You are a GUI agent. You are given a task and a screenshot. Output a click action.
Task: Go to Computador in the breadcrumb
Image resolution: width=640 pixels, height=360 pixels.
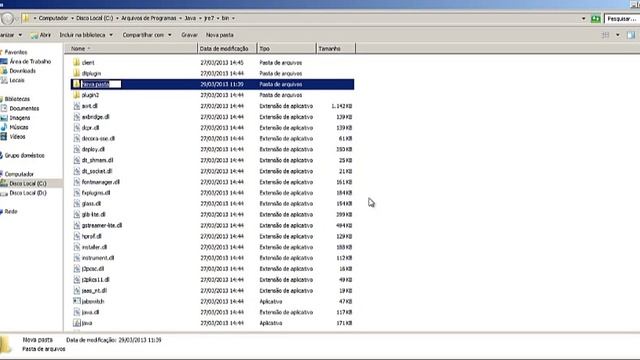[x=53, y=18]
